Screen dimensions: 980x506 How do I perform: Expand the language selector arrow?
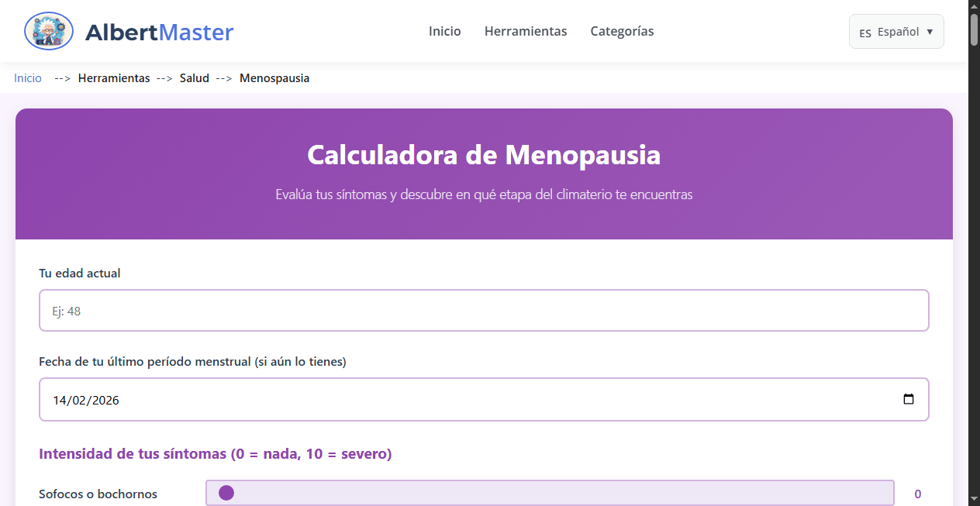[928, 31]
